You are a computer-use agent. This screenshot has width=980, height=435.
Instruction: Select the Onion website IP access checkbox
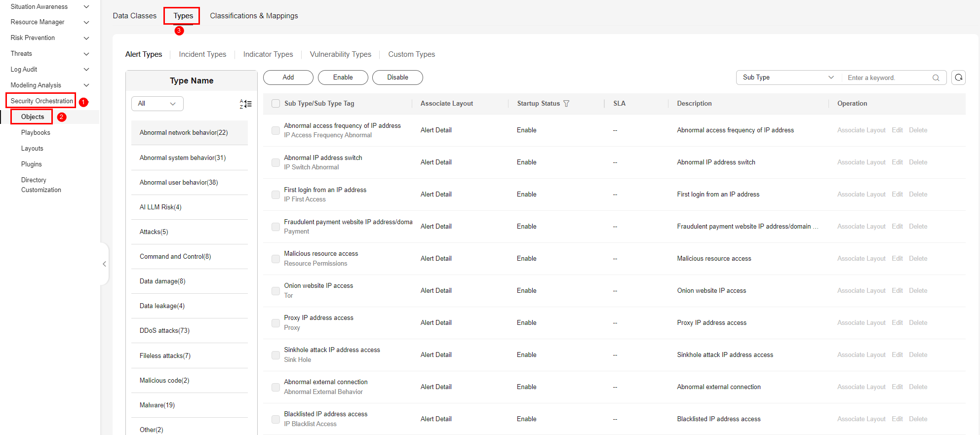[276, 291]
